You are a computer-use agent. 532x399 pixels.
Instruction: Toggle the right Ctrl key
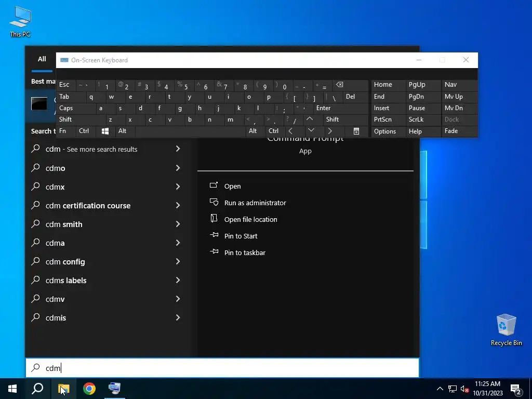(275, 131)
